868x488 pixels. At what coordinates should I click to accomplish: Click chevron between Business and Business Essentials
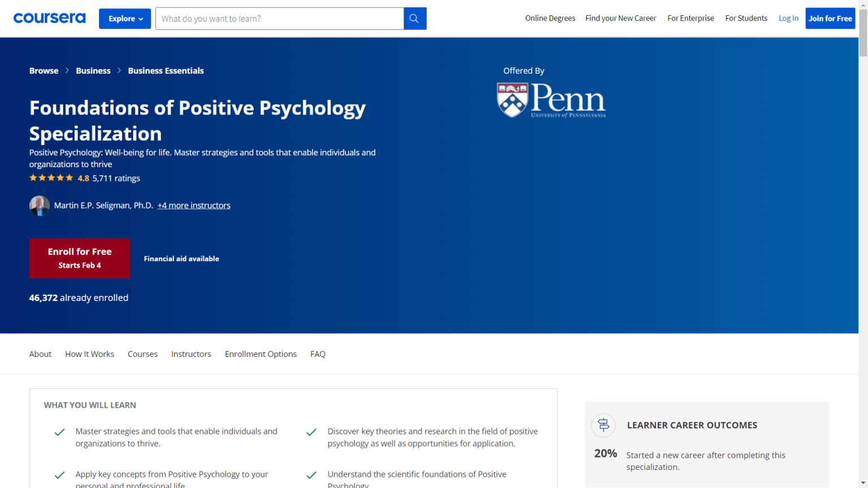point(119,71)
